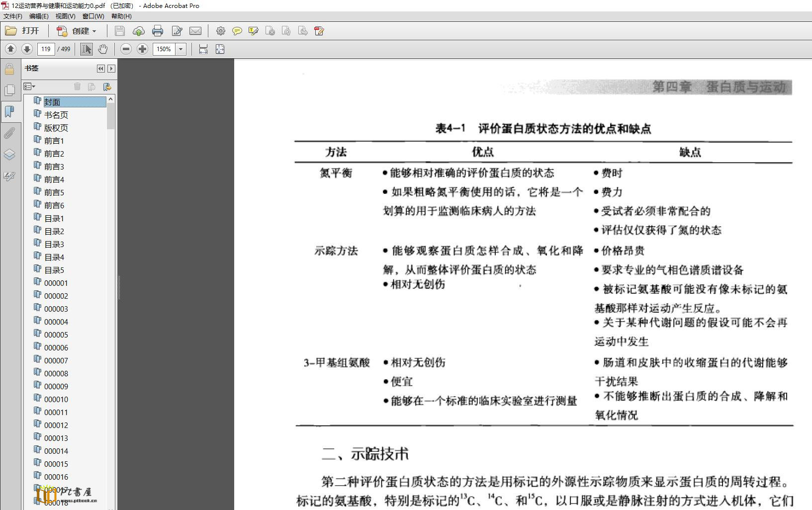Select bookmark 000007
Image resolution: width=812 pixels, height=510 pixels.
pyautogui.click(x=56, y=360)
